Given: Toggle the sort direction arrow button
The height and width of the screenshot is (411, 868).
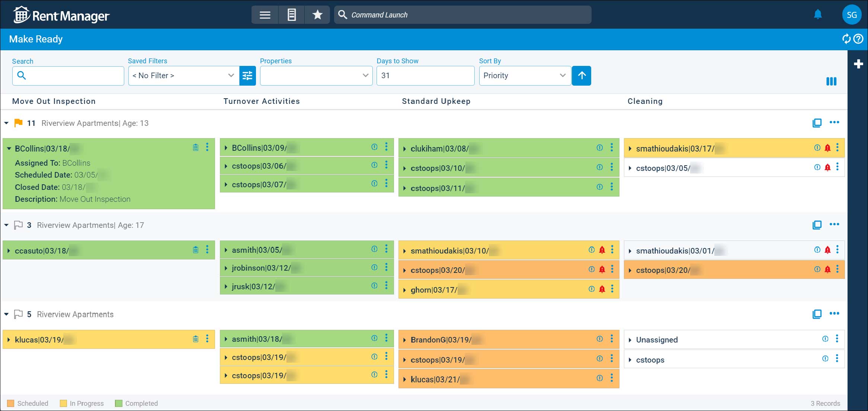Looking at the screenshot, I should tap(581, 76).
